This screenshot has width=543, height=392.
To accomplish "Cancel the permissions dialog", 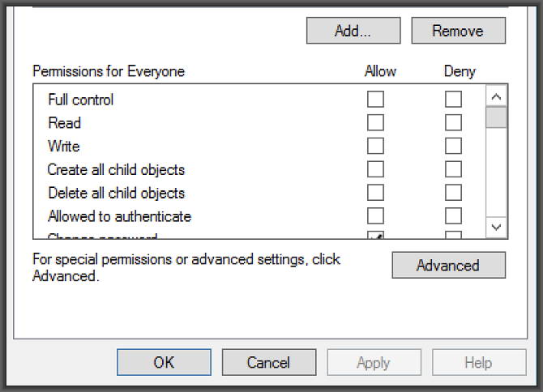I will pyautogui.click(x=269, y=362).
